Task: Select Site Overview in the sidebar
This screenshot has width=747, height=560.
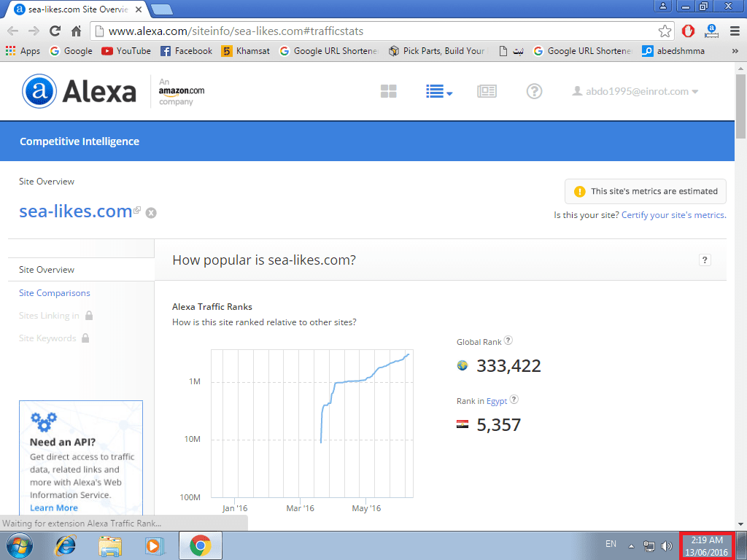Action: click(47, 270)
